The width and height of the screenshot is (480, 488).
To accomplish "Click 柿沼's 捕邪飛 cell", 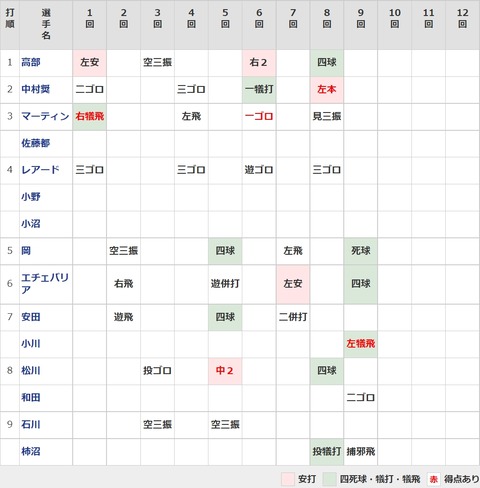I will 361,452.
